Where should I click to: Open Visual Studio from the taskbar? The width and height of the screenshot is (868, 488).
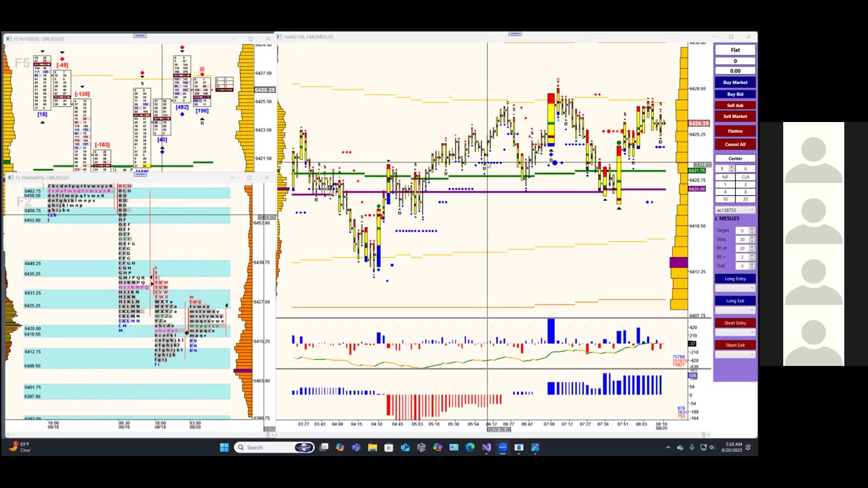point(486,447)
